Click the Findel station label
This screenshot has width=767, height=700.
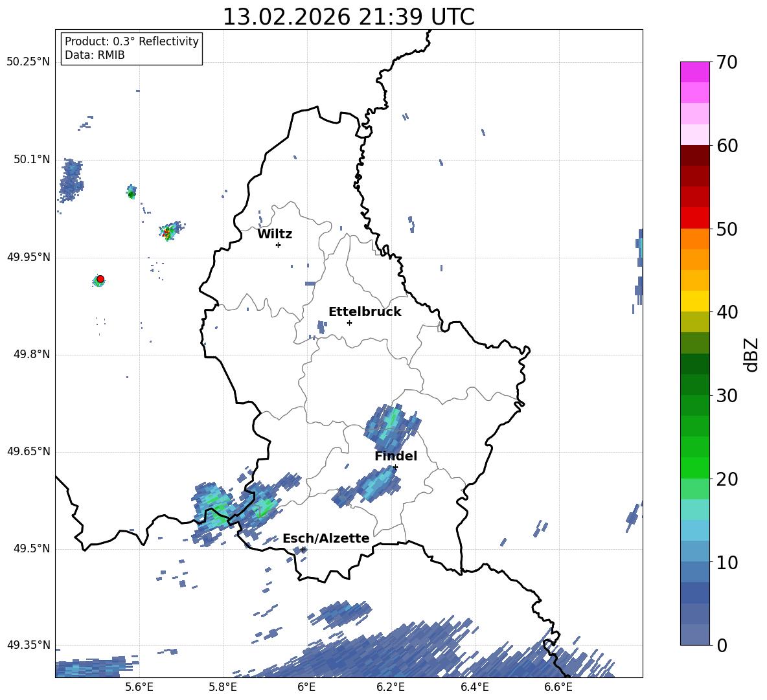pos(396,456)
